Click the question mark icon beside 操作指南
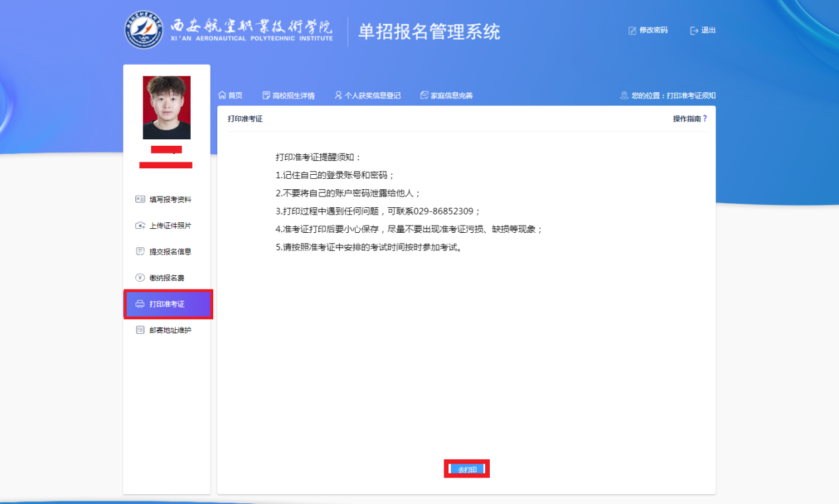 pyautogui.click(x=705, y=119)
